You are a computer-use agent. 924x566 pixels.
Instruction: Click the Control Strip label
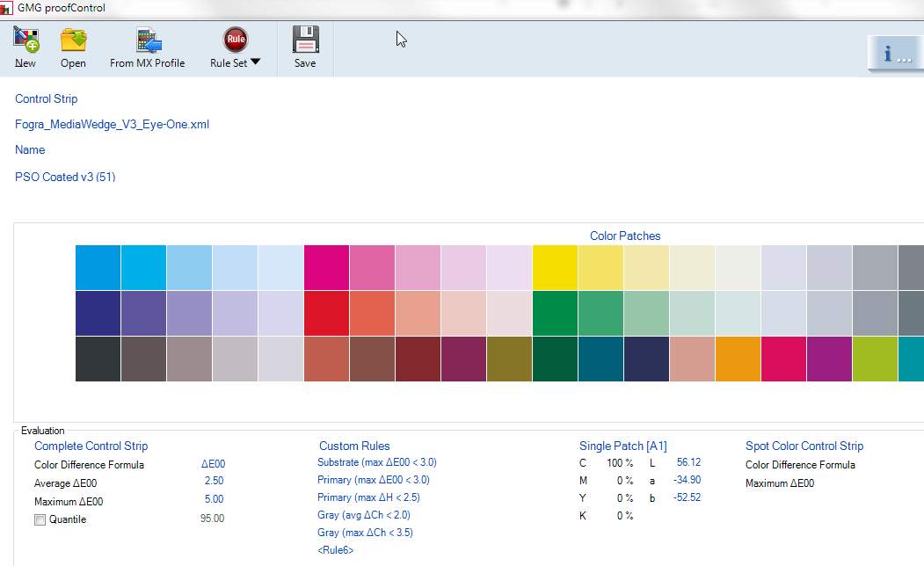tap(46, 99)
